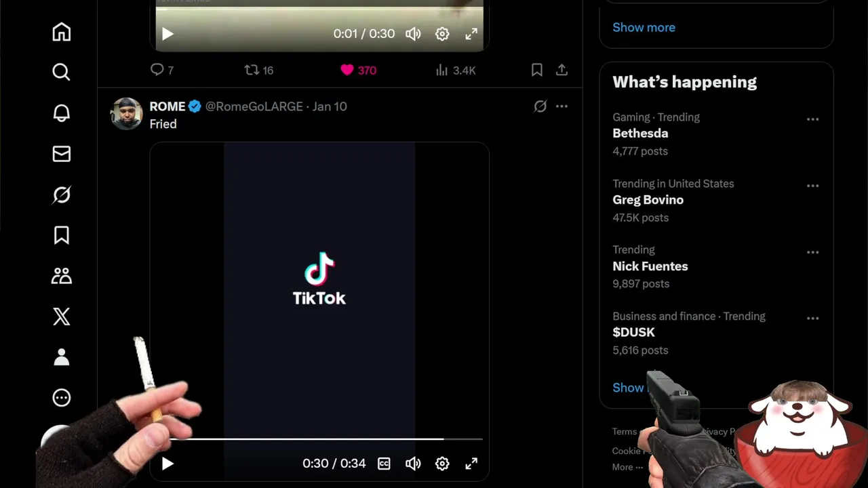Open more menu on ROME's post

pyautogui.click(x=561, y=106)
